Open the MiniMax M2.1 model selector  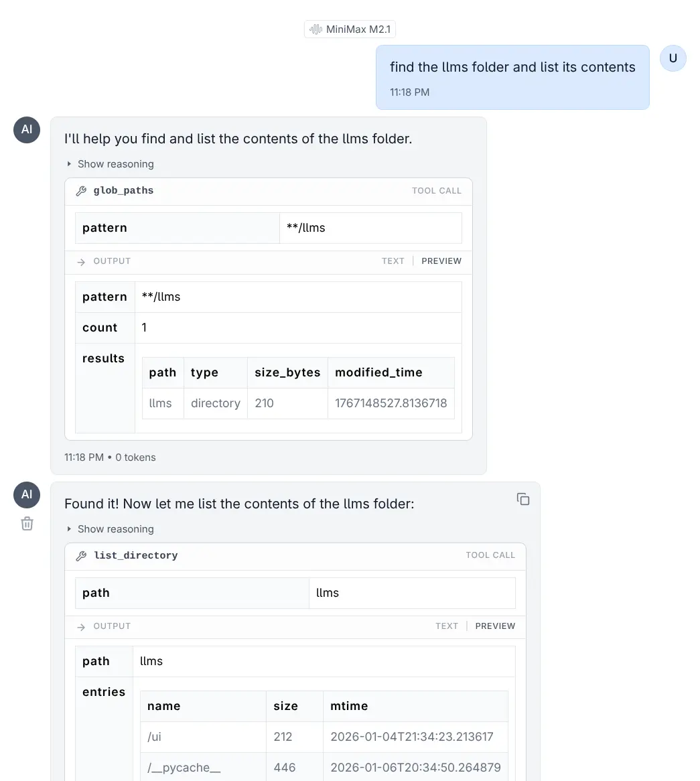350,29
